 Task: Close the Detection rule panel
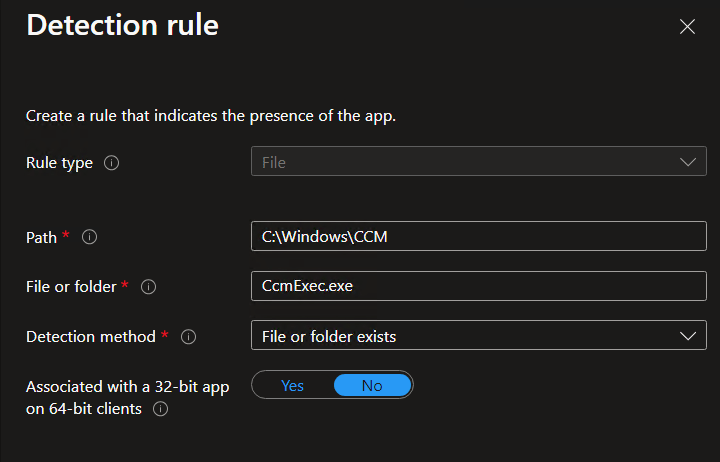pyautogui.click(x=687, y=27)
